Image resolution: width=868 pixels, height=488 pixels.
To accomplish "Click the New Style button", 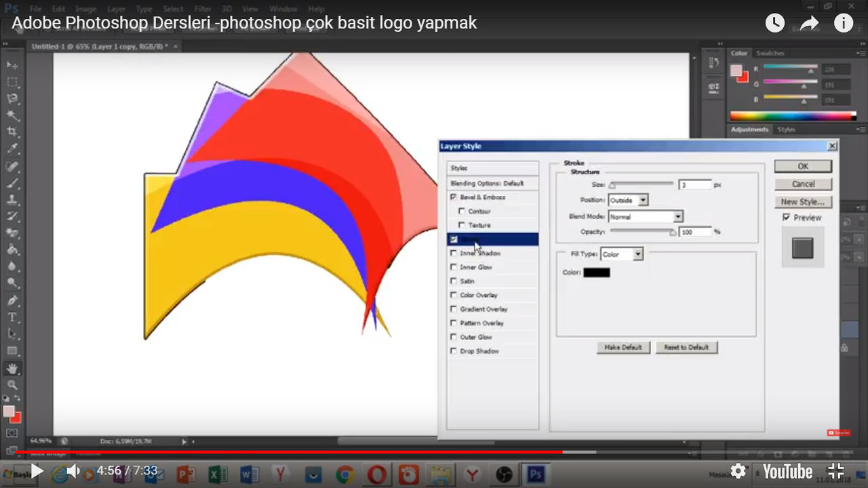I will [x=803, y=201].
